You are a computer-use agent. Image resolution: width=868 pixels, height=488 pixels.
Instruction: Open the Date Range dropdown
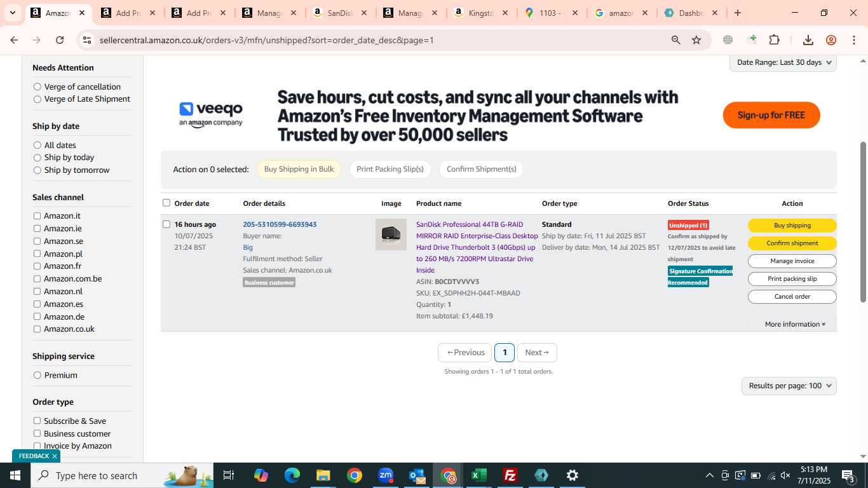tap(783, 62)
